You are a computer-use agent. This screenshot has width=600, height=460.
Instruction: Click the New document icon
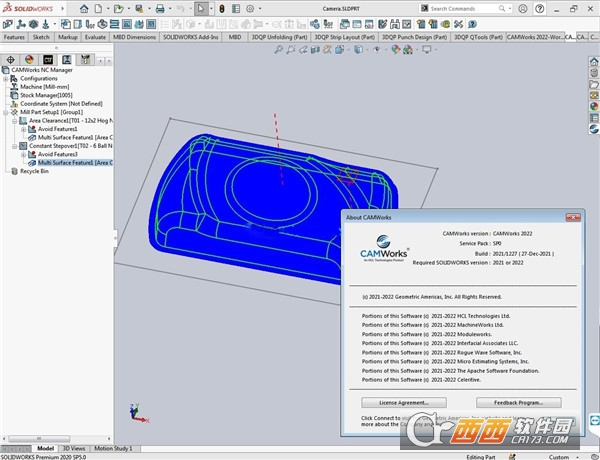point(99,8)
